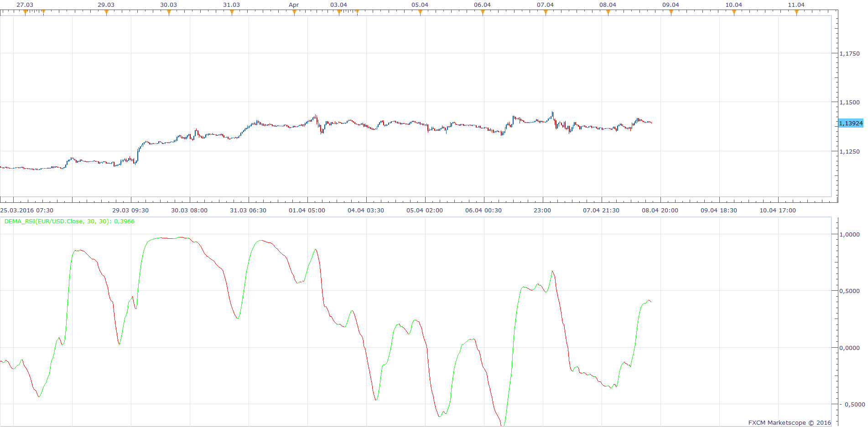Click the -0,5000 indicator axis value

click(852, 405)
